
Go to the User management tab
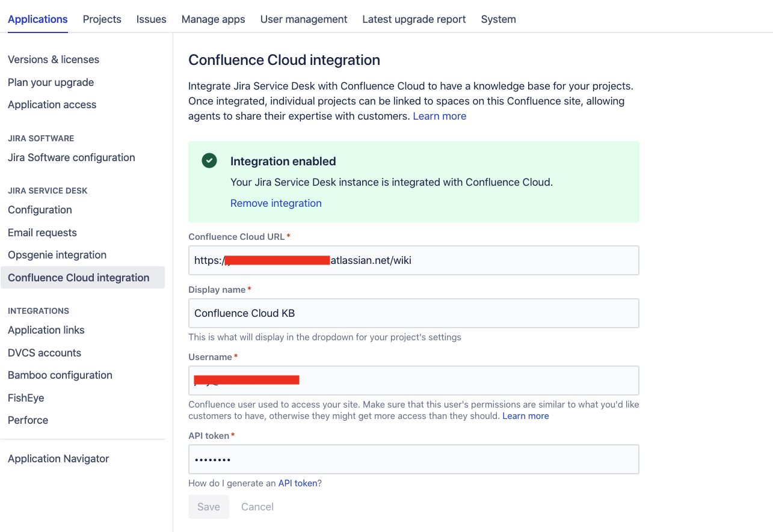(x=304, y=19)
